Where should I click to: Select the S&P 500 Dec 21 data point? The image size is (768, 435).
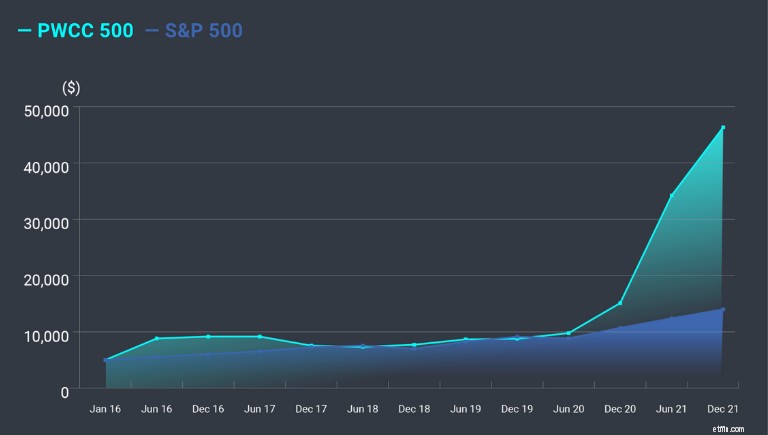point(723,309)
